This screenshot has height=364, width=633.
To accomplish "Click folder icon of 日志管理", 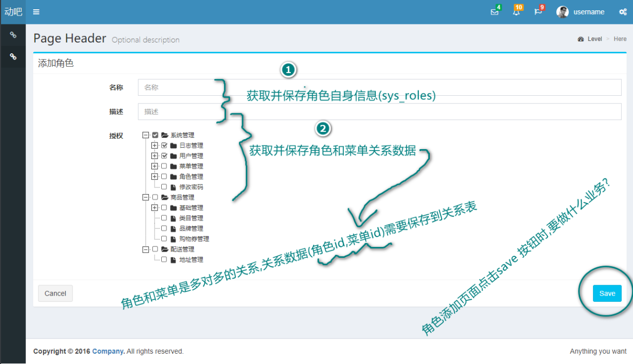I will click(x=174, y=145).
